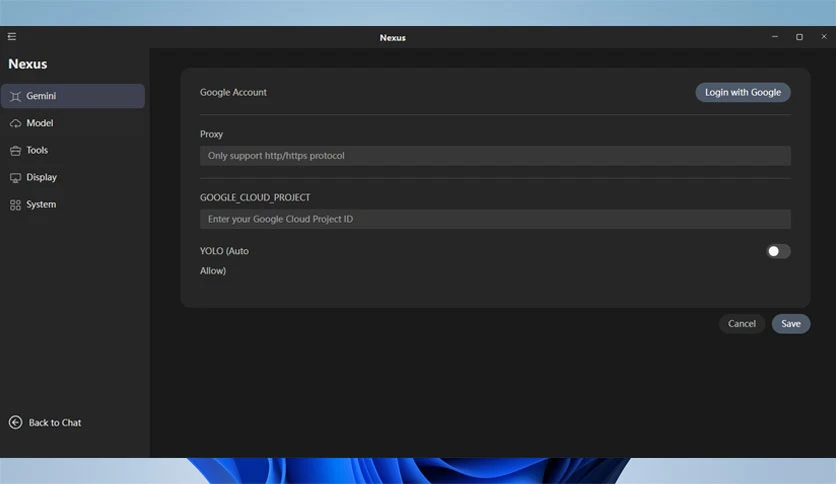
Task: Cancel the settings changes
Action: [742, 324]
